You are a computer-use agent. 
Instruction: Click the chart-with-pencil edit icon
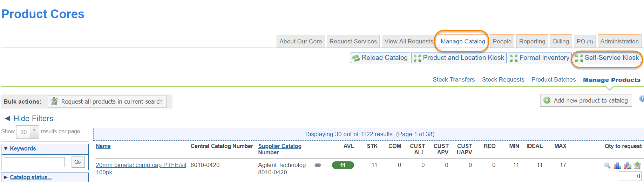(x=628, y=166)
